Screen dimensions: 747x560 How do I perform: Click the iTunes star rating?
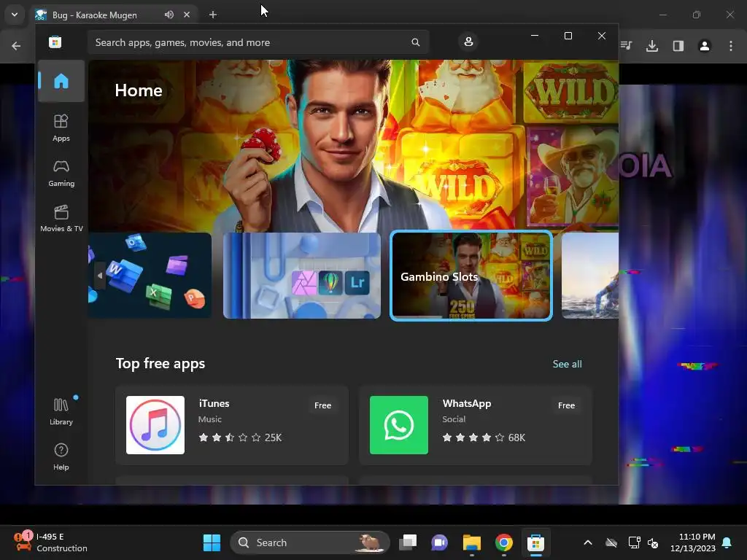coord(240,437)
